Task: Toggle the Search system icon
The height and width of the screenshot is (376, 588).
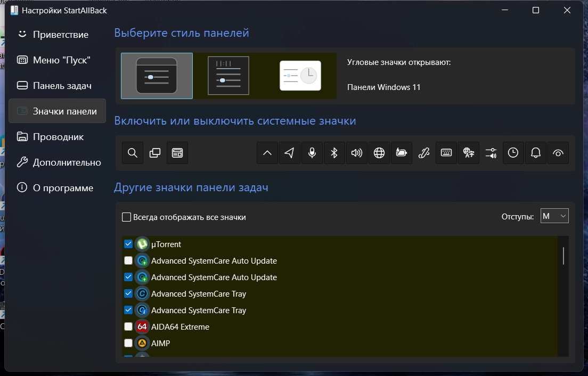Action: pos(133,153)
